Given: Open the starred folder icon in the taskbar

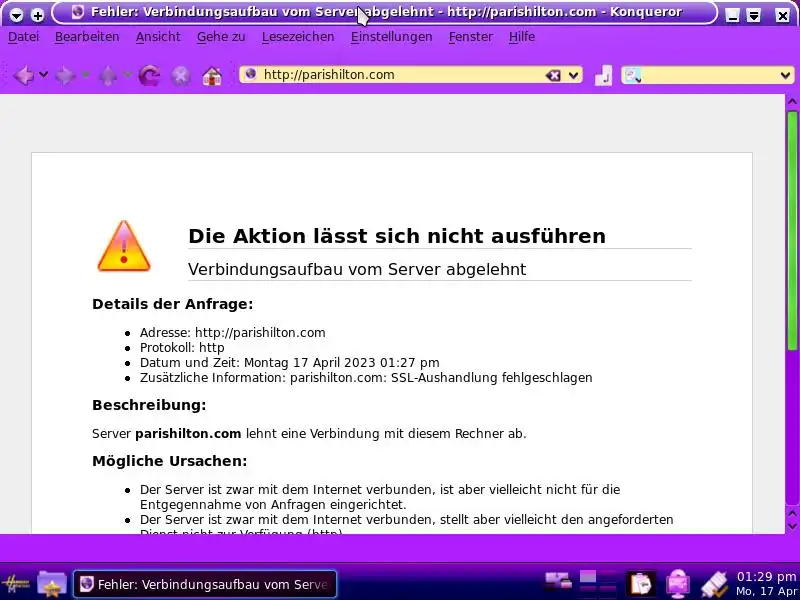Looking at the screenshot, I should (52, 584).
